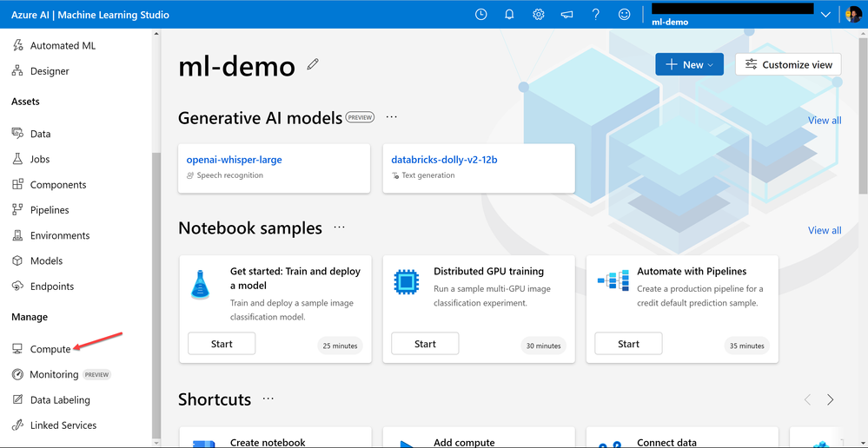The width and height of the screenshot is (868, 448).
Task: Click the user profile avatar
Action: [853, 15]
